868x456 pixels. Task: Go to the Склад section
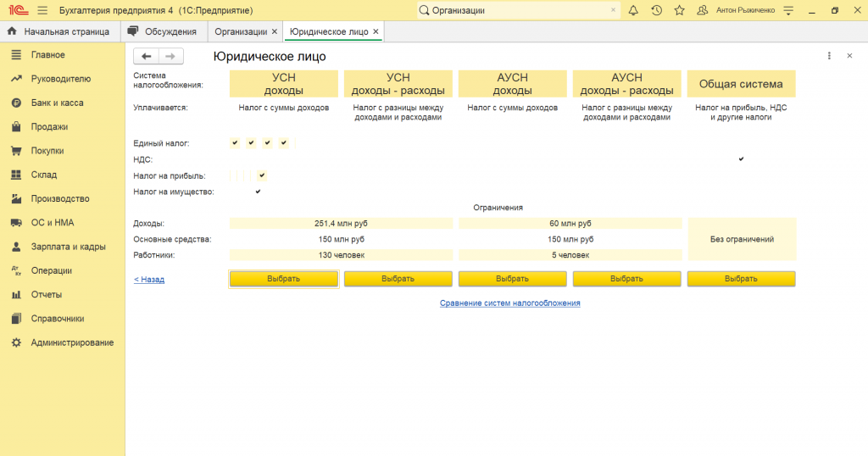44,175
